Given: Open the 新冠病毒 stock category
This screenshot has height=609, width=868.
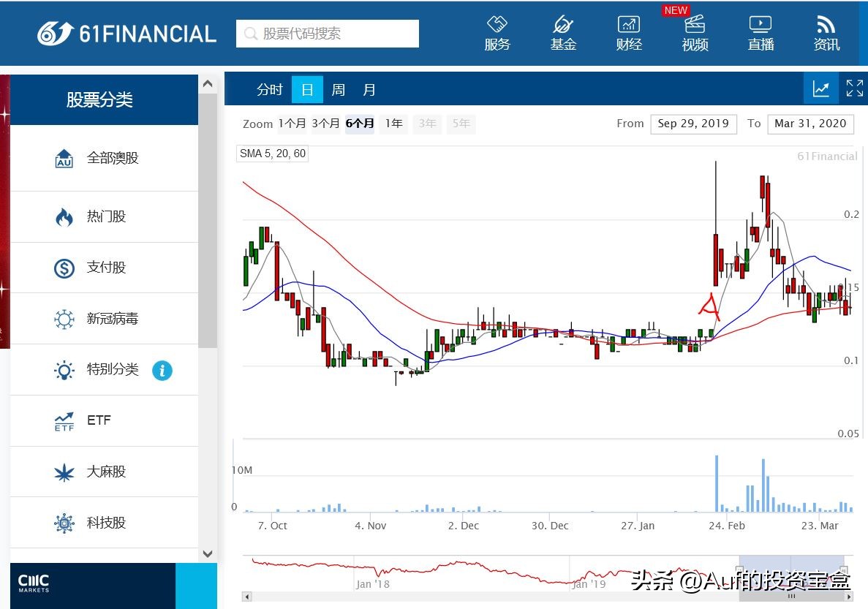Looking at the screenshot, I should point(112,319).
